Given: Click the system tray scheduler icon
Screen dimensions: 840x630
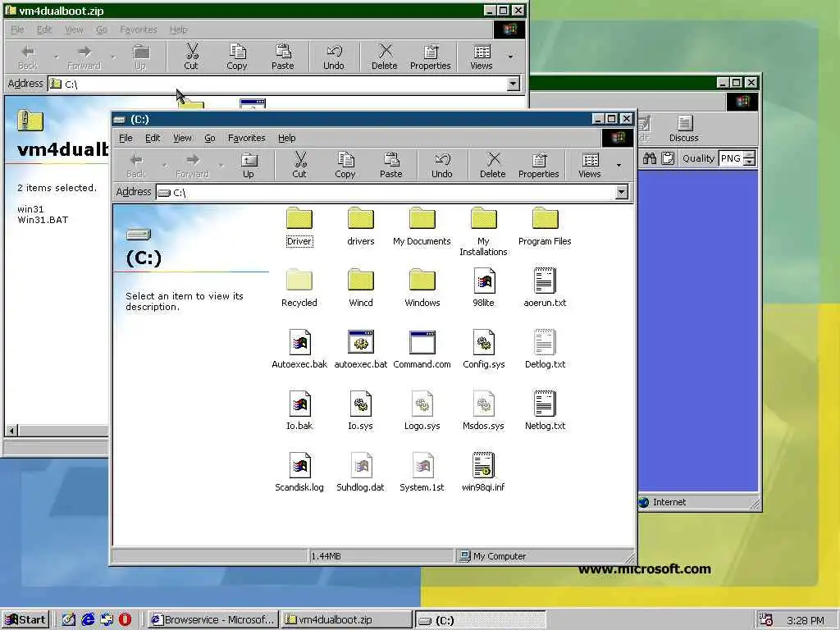Looking at the screenshot, I should (x=766, y=620).
